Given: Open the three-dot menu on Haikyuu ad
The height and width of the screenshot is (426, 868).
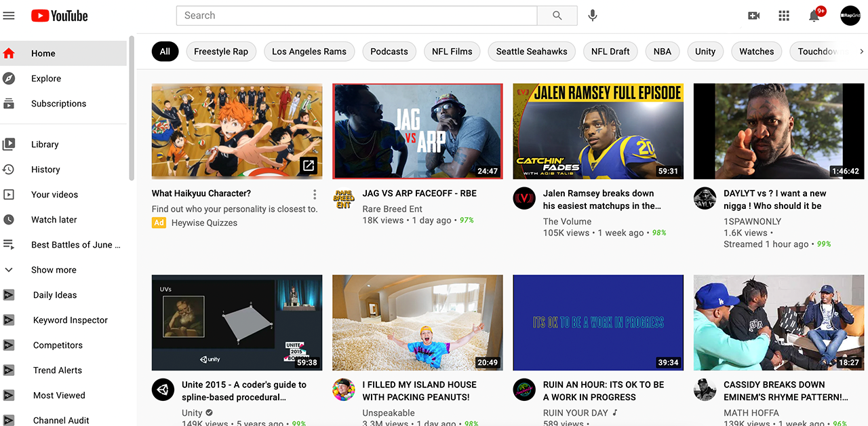Looking at the screenshot, I should coord(315,194).
